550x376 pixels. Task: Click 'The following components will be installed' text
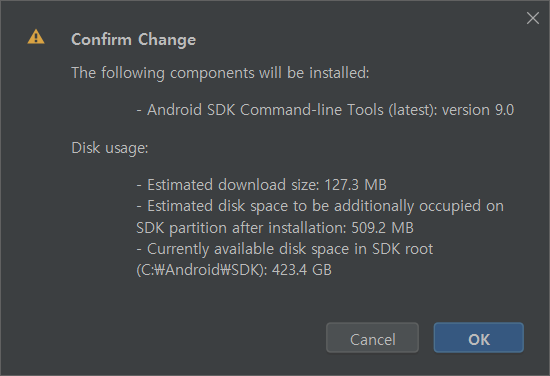(220, 73)
